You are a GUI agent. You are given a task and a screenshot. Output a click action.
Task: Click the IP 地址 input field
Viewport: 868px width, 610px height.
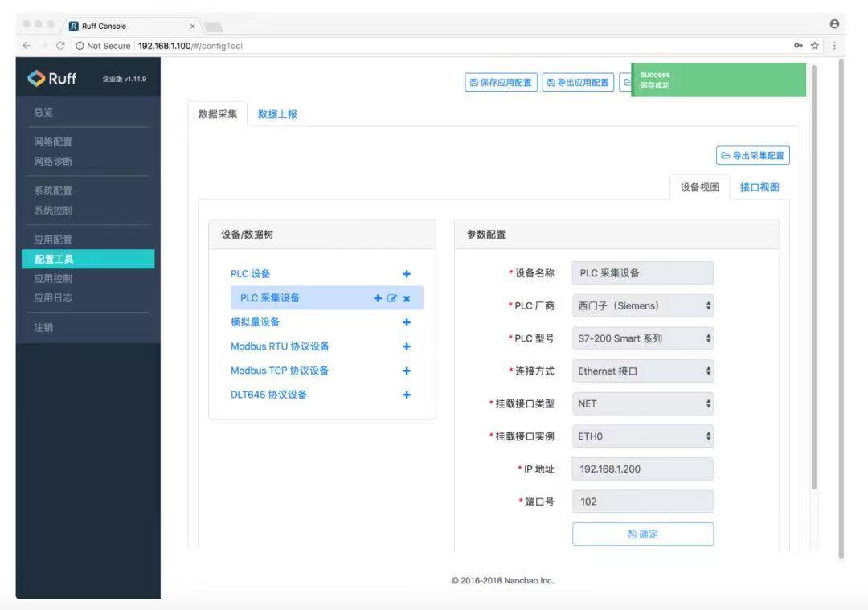point(643,469)
